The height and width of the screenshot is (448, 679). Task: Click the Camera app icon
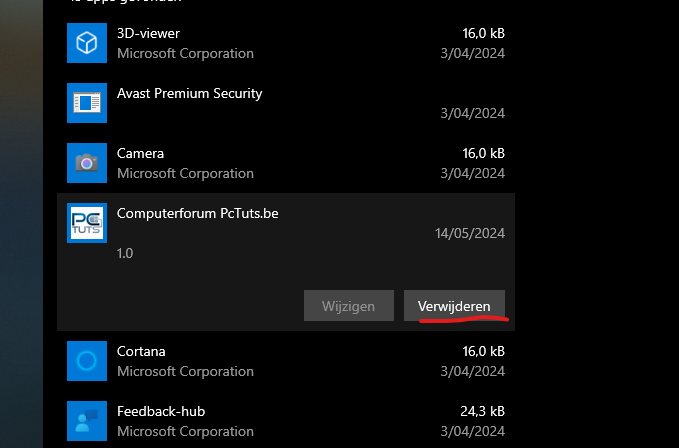coord(87,163)
